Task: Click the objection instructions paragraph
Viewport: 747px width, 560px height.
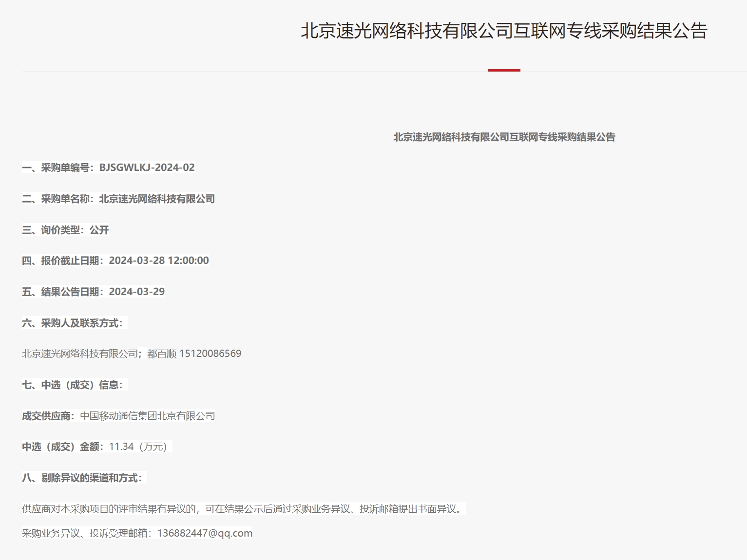Action: (242, 509)
